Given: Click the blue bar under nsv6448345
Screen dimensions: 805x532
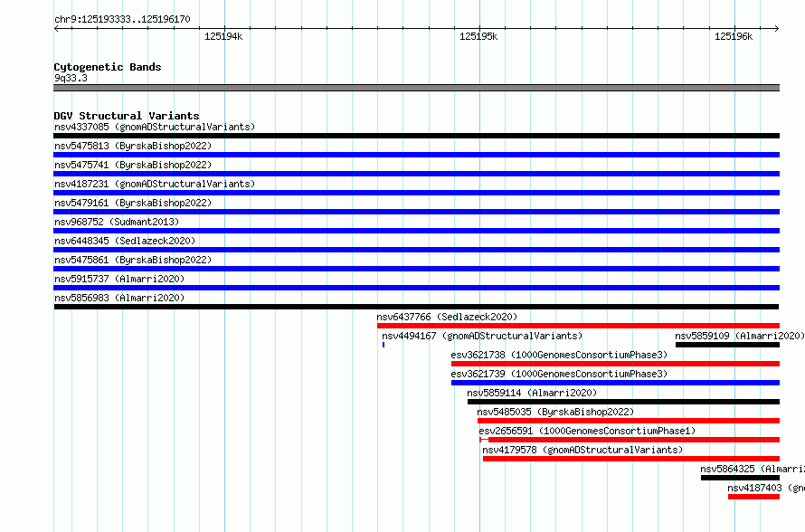Looking at the screenshot, I should tap(416, 250).
